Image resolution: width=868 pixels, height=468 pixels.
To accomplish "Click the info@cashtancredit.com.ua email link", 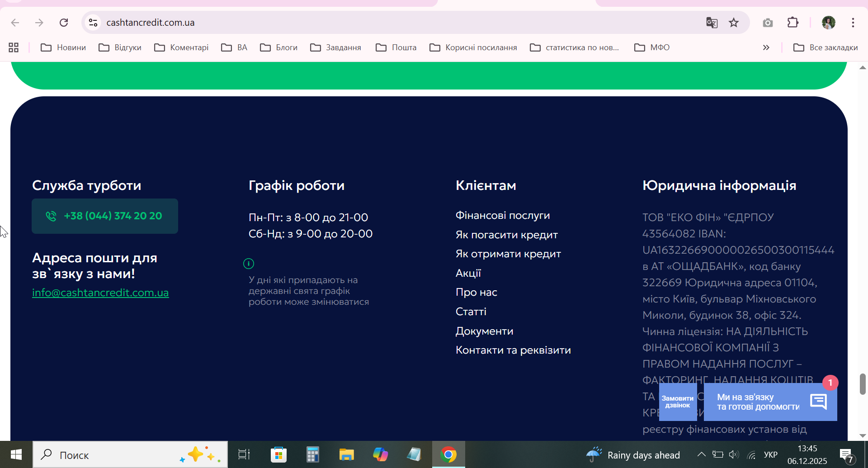I will coord(100,293).
